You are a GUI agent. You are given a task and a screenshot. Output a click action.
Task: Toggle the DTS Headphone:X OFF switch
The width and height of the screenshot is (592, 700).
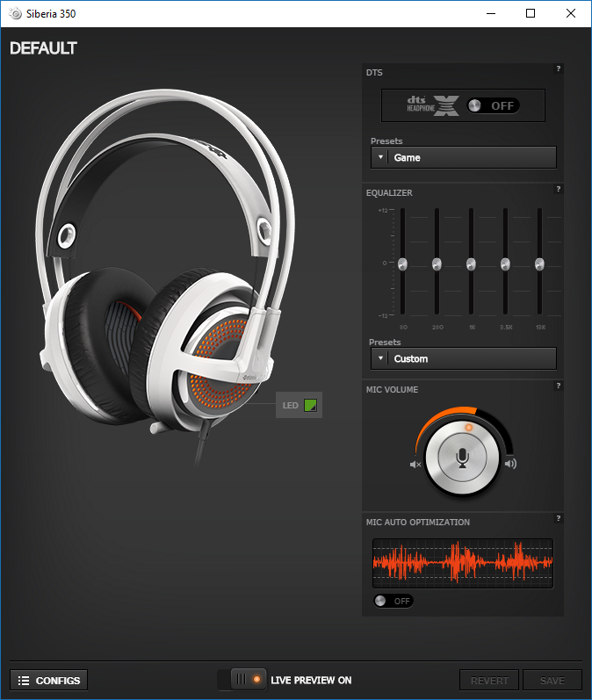pyautogui.click(x=493, y=105)
